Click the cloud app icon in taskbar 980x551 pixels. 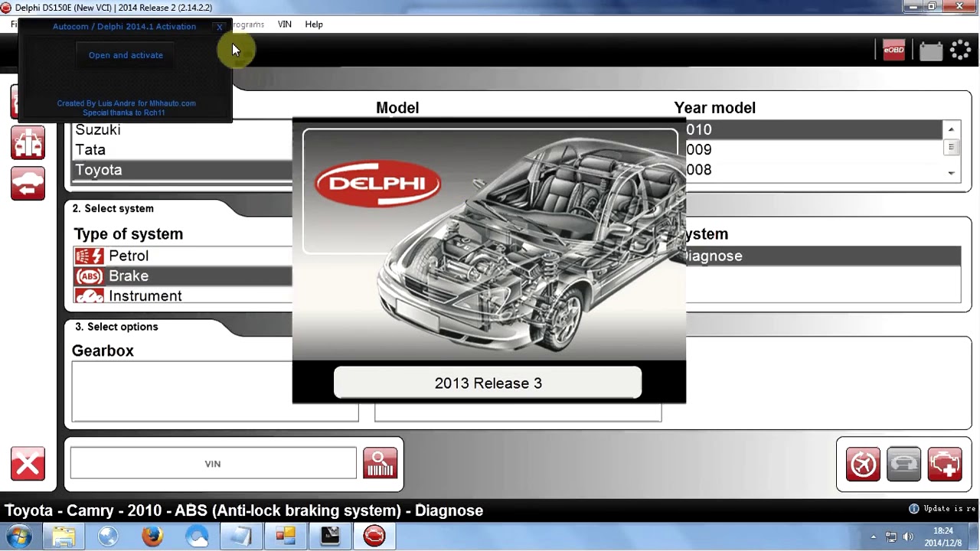[x=197, y=536]
